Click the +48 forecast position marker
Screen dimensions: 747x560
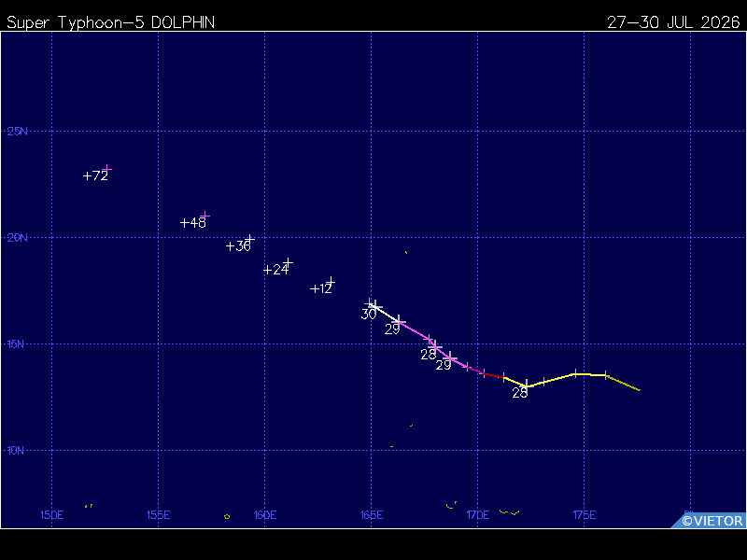pos(204,216)
